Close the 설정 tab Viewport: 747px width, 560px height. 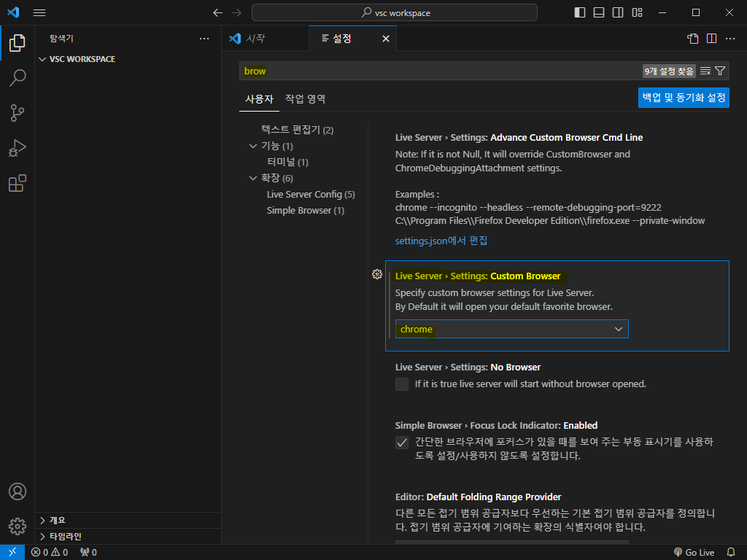point(386,39)
